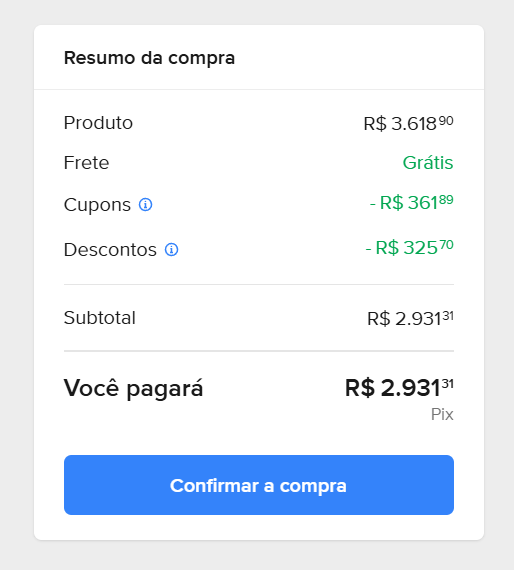The width and height of the screenshot is (514, 570).
Task: Click the Subtotal label
Action: (100, 318)
